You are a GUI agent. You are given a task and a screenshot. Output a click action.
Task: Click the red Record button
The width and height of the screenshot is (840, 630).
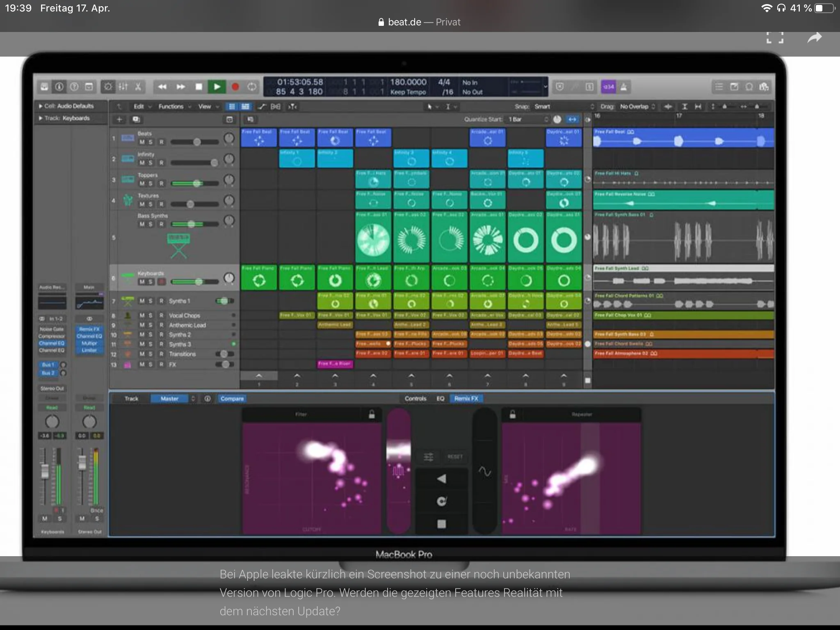pos(235,87)
